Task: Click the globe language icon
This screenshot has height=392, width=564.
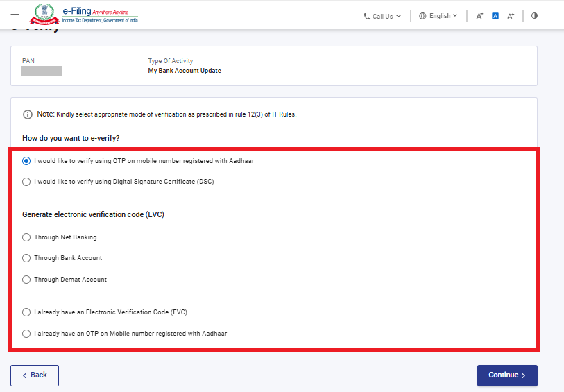Action: tap(422, 16)
